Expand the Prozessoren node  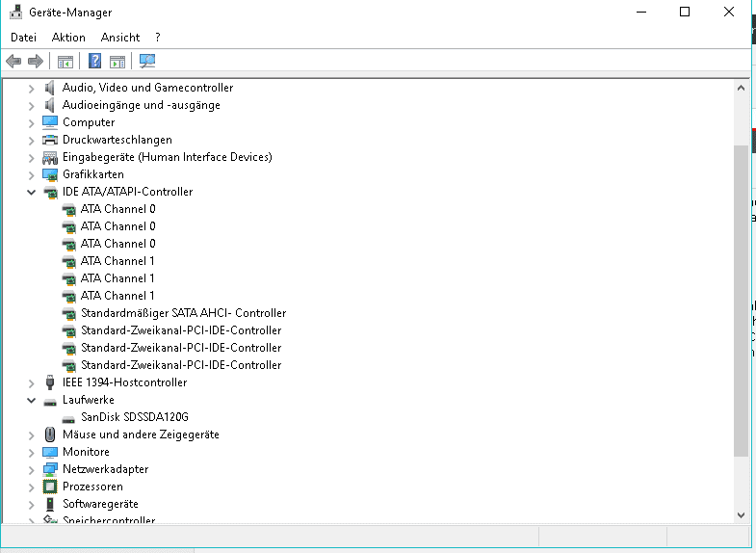[x=32, y=487]
